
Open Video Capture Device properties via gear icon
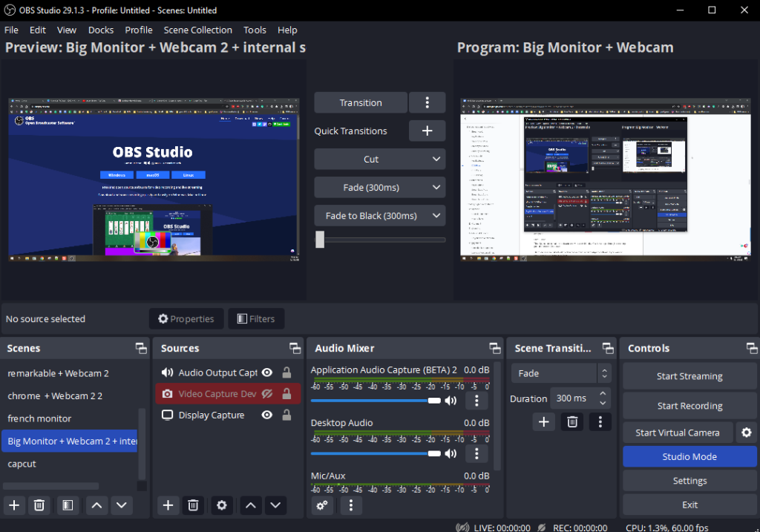point(221,505)
